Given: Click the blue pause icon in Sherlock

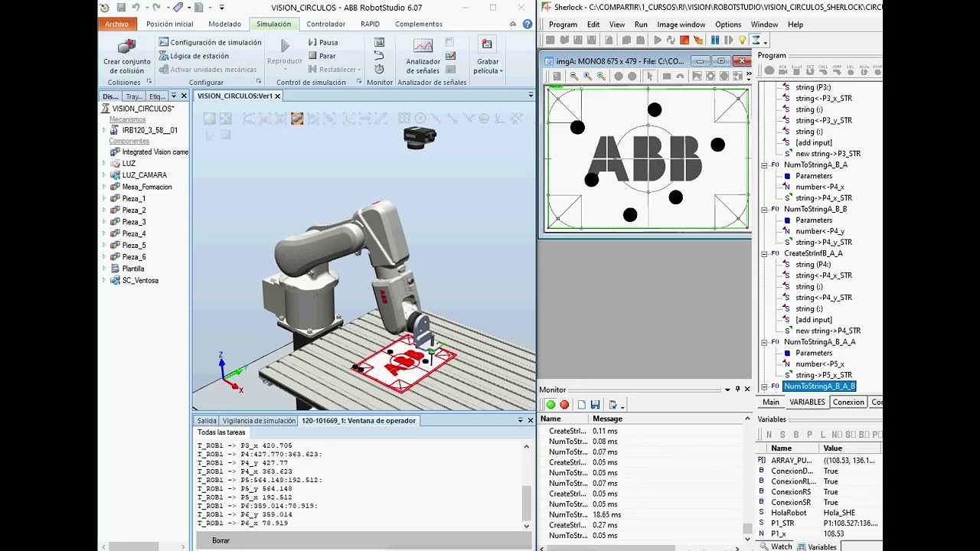Looking at the screenshot, I should click(715, 41).
